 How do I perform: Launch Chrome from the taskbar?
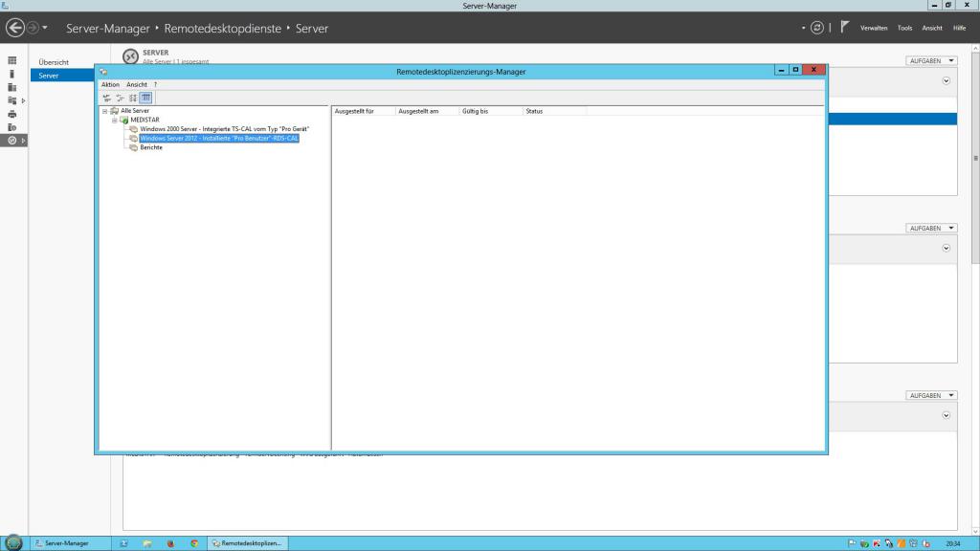pos(194,543)
